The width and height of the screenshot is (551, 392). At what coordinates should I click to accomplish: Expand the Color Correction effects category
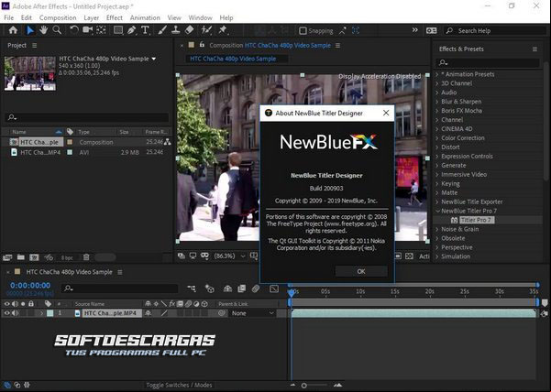click(x=437, y=138)
